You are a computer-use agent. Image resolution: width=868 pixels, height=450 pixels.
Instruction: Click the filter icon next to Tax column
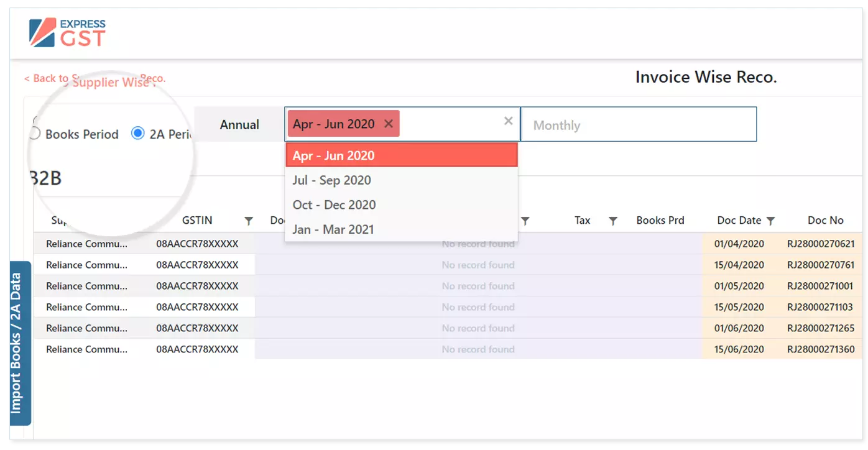click(612, 221)
